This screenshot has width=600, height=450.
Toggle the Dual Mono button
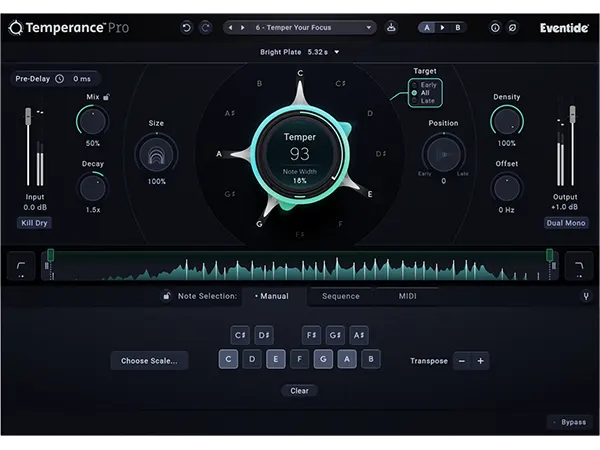(x=566, y=223)
